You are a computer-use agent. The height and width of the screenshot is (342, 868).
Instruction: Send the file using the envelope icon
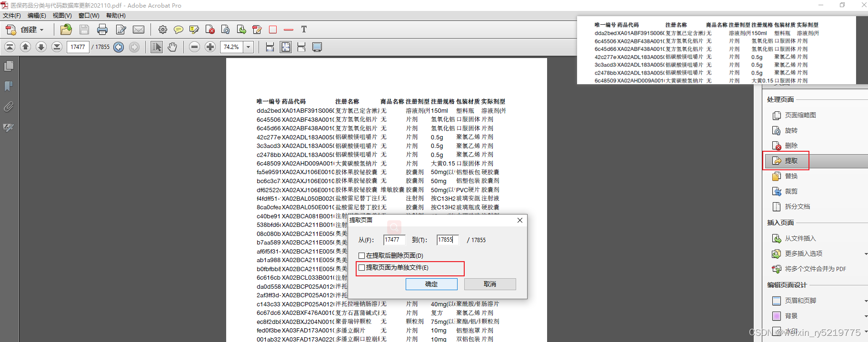[139, 29]
